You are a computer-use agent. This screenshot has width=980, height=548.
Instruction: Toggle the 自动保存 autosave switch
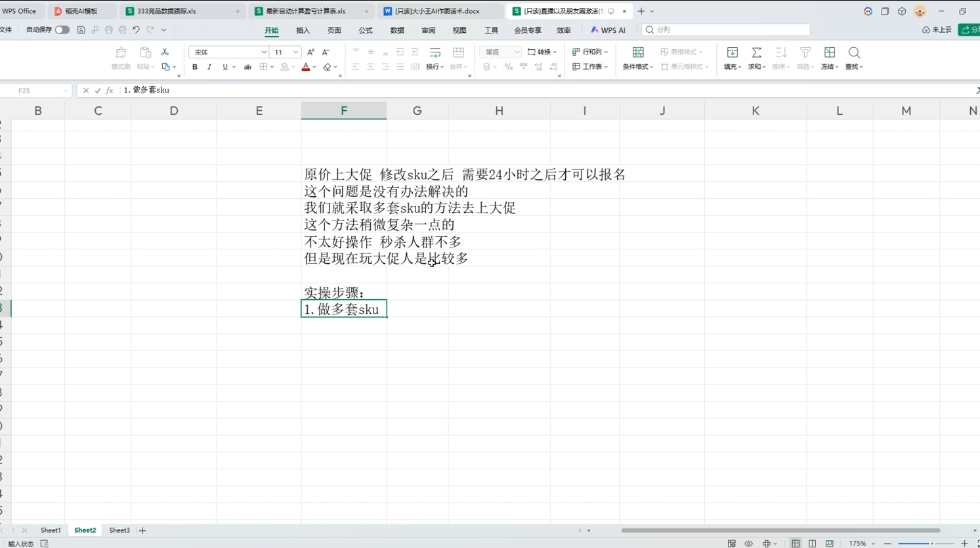[62, 30]
